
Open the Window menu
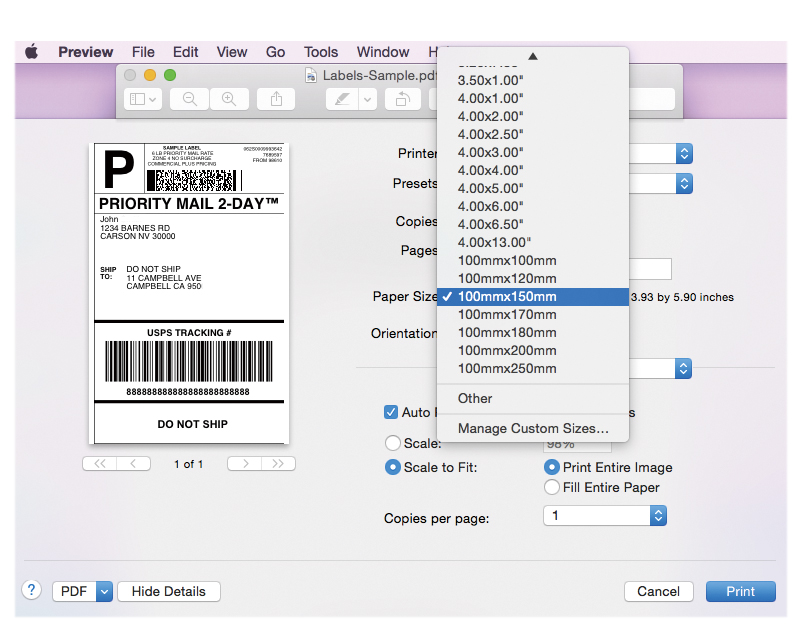point(383,52)
